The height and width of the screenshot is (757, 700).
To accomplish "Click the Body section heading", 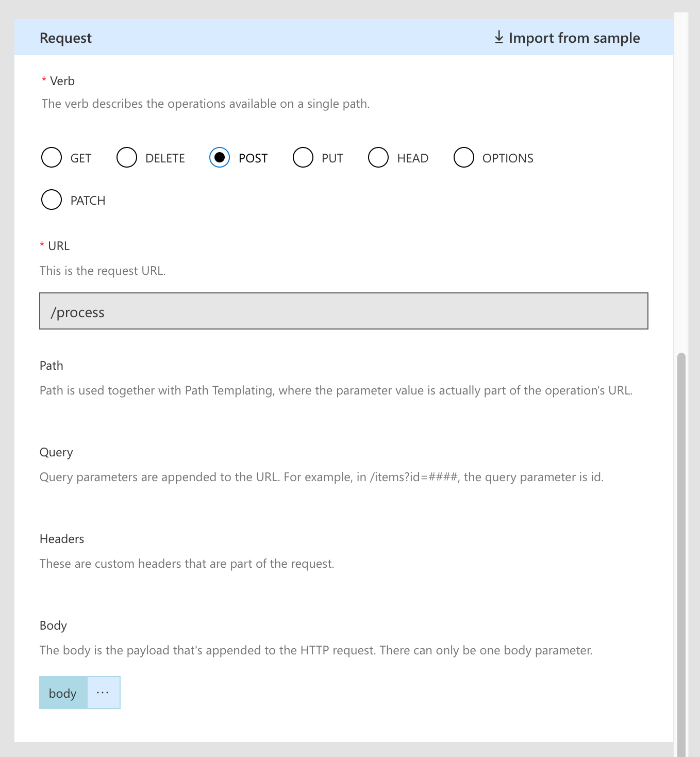I will click(53, 625).
